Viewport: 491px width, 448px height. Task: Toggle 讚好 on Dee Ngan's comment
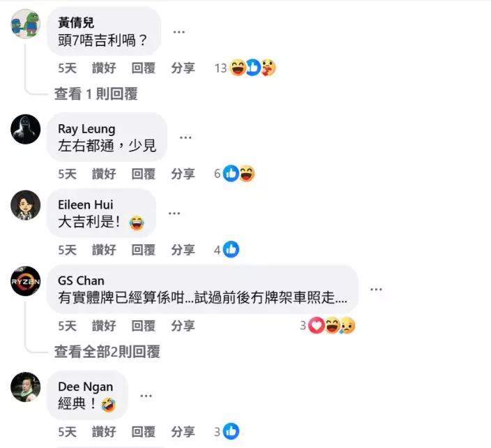click(x=104, y=432)
